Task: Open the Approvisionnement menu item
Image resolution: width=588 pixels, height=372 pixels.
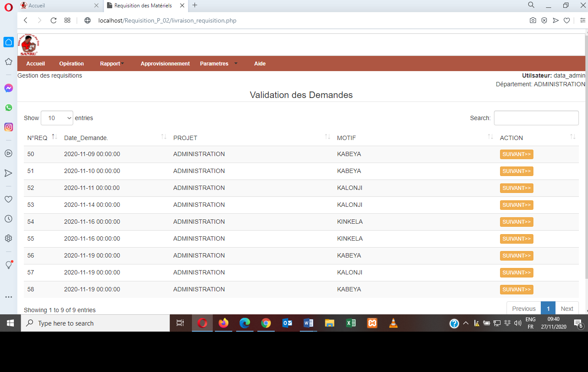Action: pyautogui.click(x=165, y=64)
